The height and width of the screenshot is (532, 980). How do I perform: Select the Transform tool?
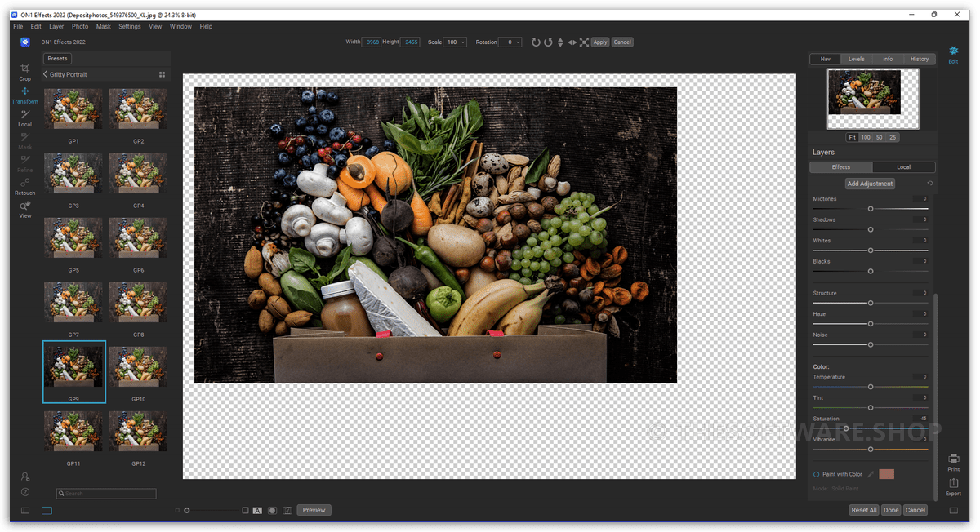coord(25,95)
